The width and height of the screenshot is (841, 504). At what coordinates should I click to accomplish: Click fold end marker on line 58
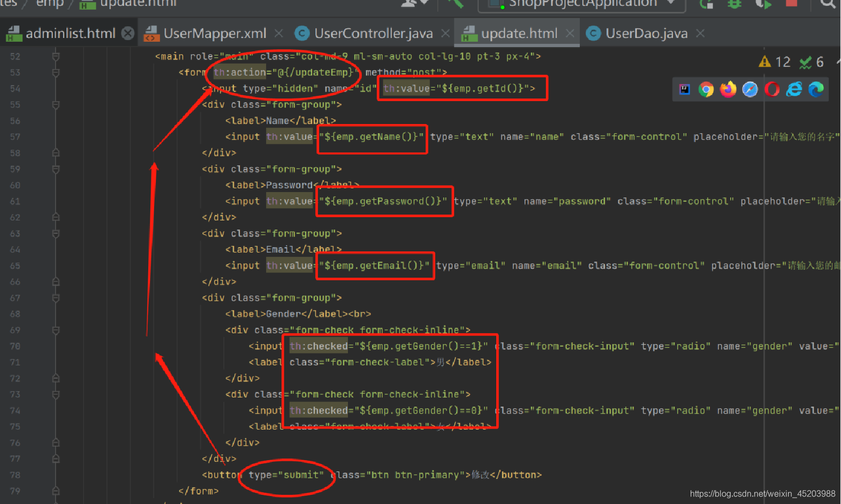tap(56, 153)
